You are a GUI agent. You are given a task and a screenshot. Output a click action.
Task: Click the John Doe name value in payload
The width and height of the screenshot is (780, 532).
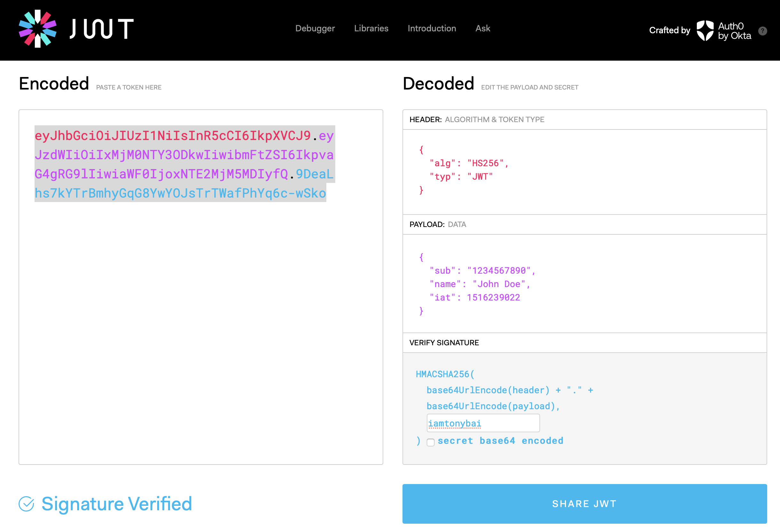498,284
